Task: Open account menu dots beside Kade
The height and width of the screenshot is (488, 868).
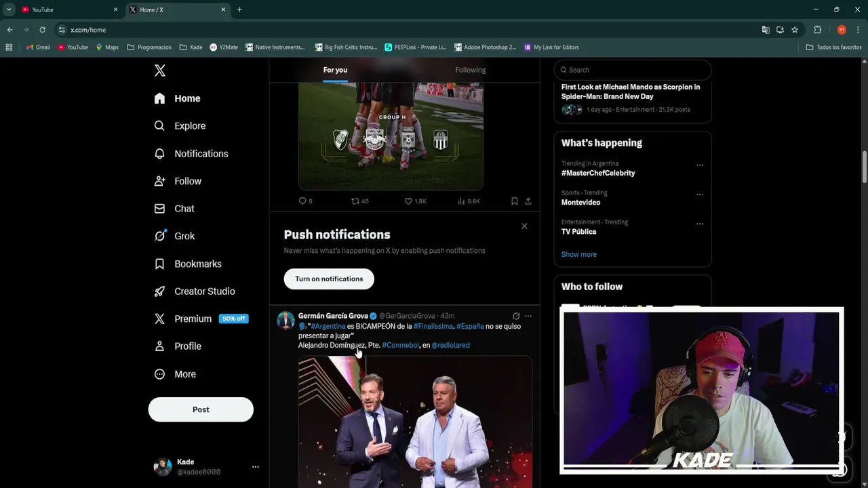Action: pyautogui.click(x=255, y=467)
